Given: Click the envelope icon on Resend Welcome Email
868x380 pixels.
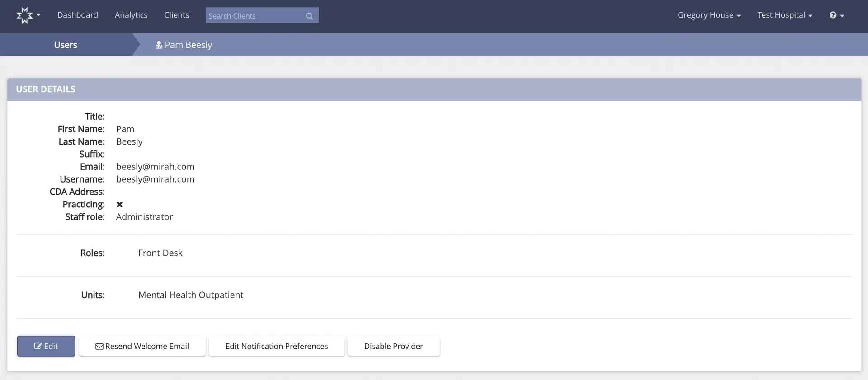Looking at the screenshot, I should point(99,347).
